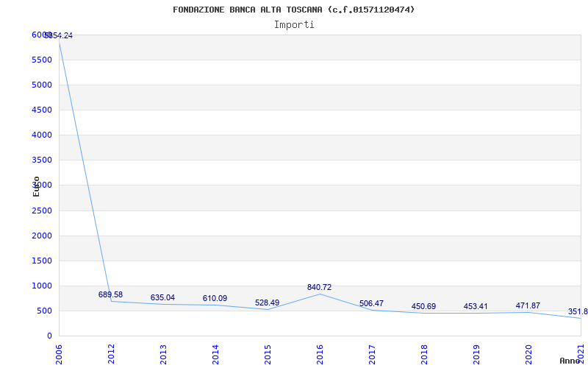This screenshot has width=588, height=368.
Task: Click the 4500 y-axis tick label
Action: [x=42, y=110]
